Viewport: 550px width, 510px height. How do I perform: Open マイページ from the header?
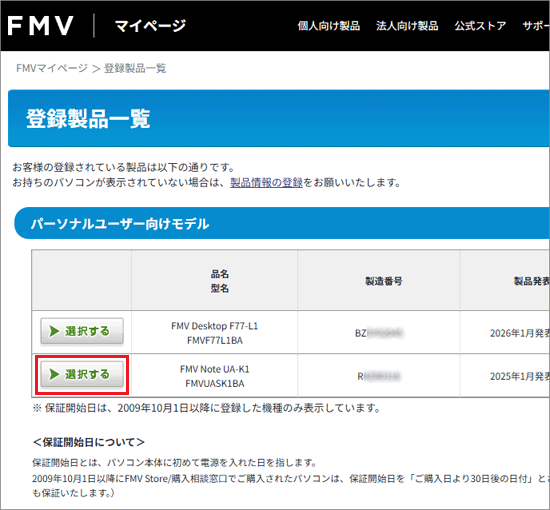150,26
